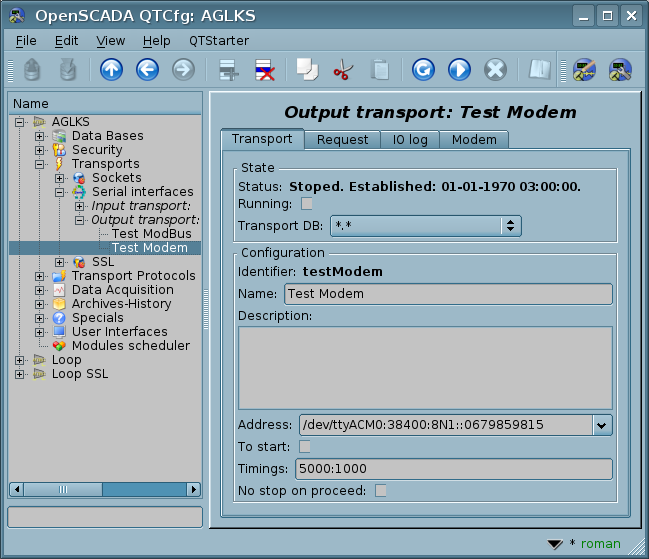
Task: Collapse the AGLKS root tree node
Action: coord(19,122)
